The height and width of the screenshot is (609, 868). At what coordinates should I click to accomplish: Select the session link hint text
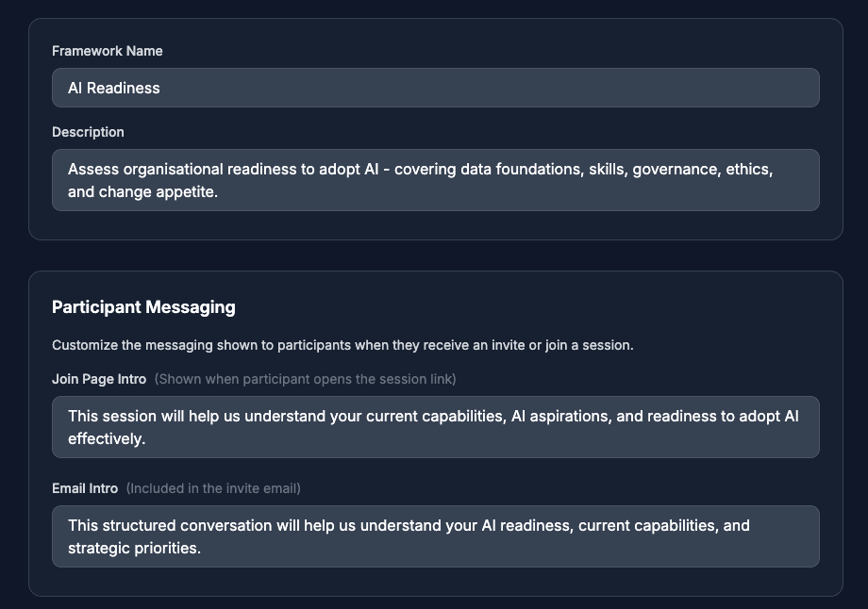coord(304,379)
